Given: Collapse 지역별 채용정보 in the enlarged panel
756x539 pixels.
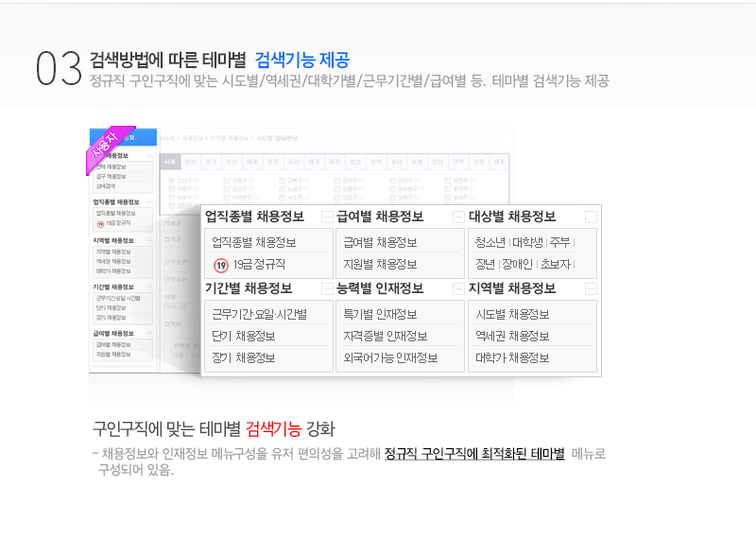Looking at the screenshot, I should click(x=591, y=289).
